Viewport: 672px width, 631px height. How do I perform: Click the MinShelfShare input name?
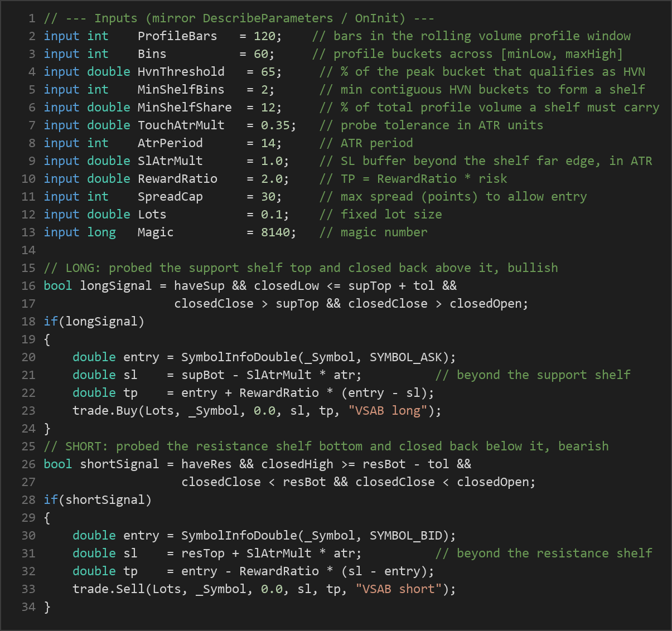[185, 108]
